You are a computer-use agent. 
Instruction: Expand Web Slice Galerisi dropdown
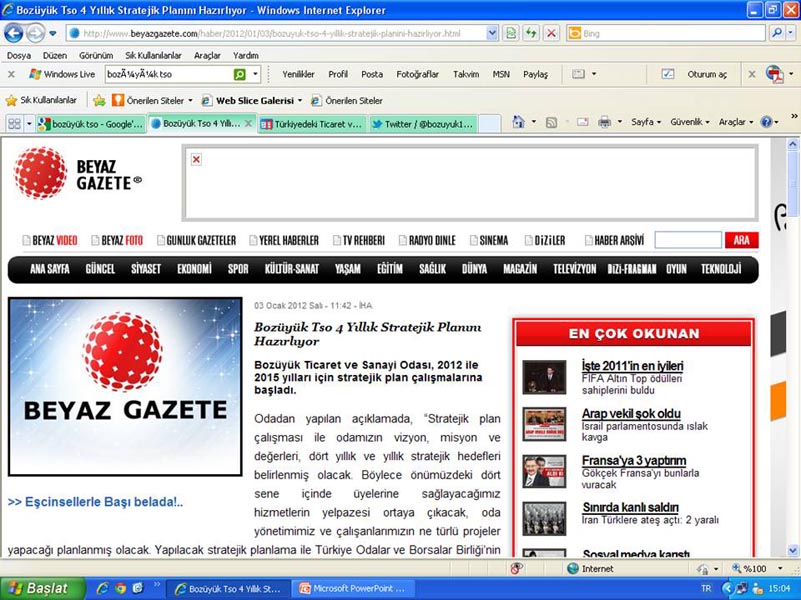300,101
